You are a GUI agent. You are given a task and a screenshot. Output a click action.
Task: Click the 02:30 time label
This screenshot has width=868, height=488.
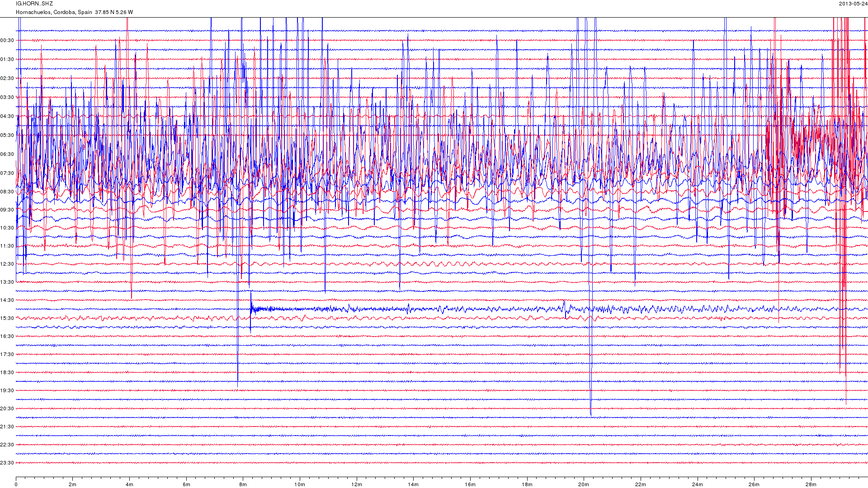click(x=7, y=79)
